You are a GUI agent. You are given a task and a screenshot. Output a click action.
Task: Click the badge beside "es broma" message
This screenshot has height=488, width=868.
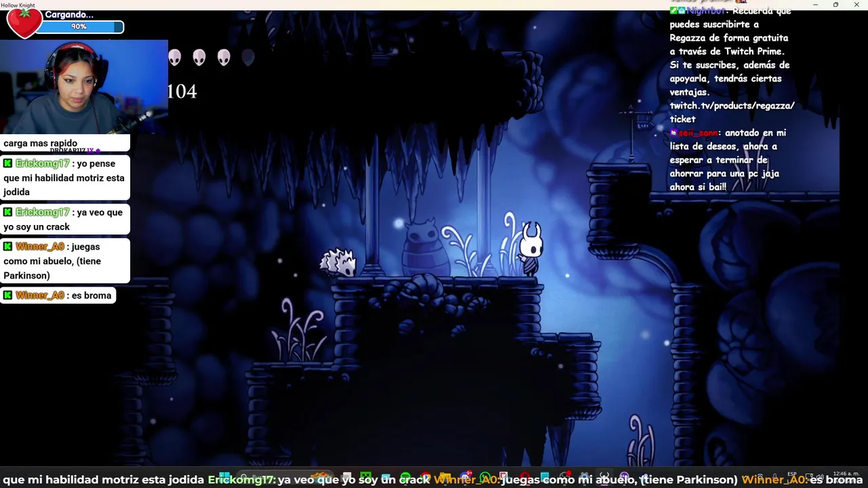[7, 296]
